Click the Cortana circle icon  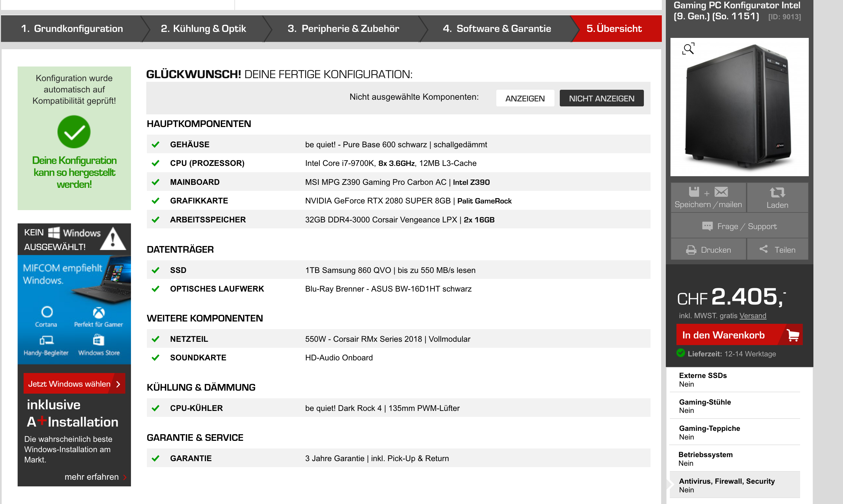[47, 312]
